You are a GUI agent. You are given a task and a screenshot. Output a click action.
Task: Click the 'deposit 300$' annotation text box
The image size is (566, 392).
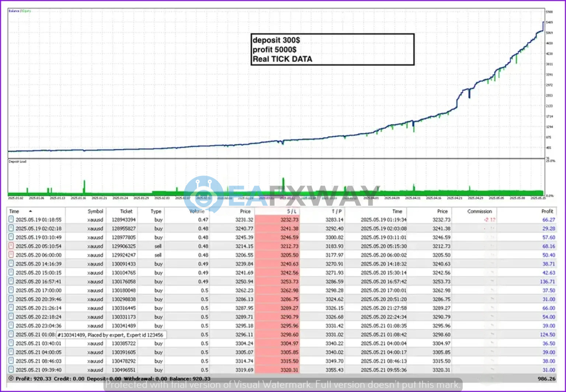tap(332, 49)
